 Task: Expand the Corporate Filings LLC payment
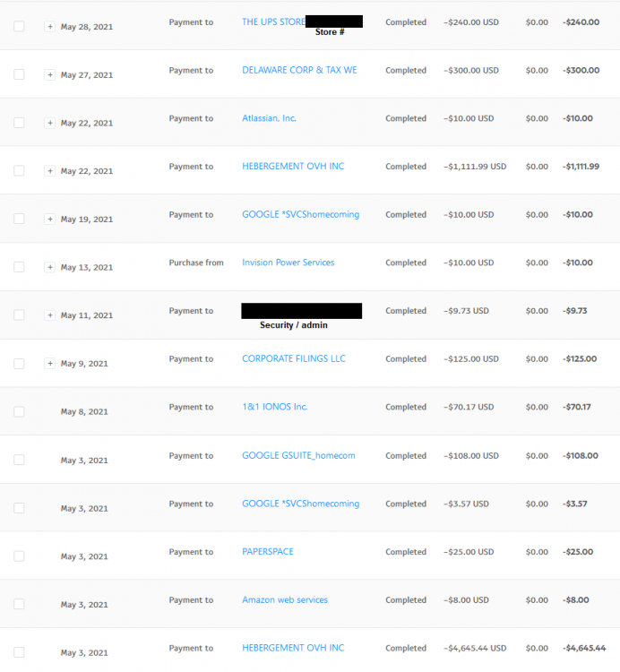(50, 363)
